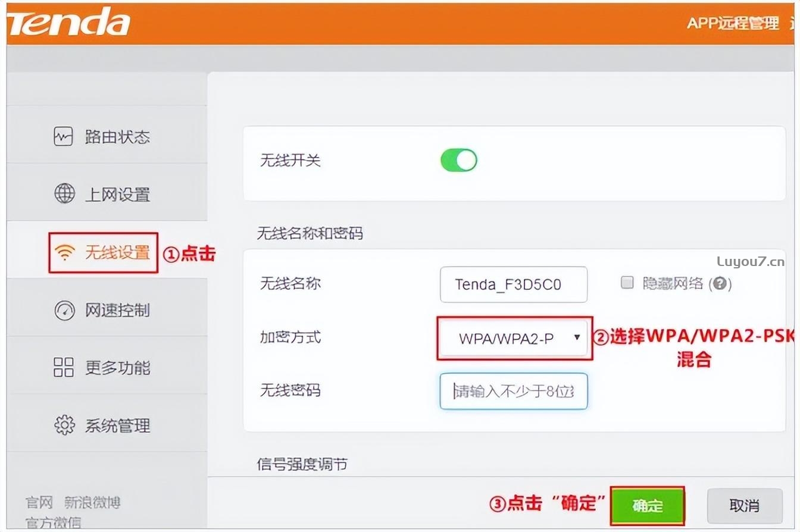Toggle the 无线开关 wireless switch off
800x532 pixels.
pos(458,160)
